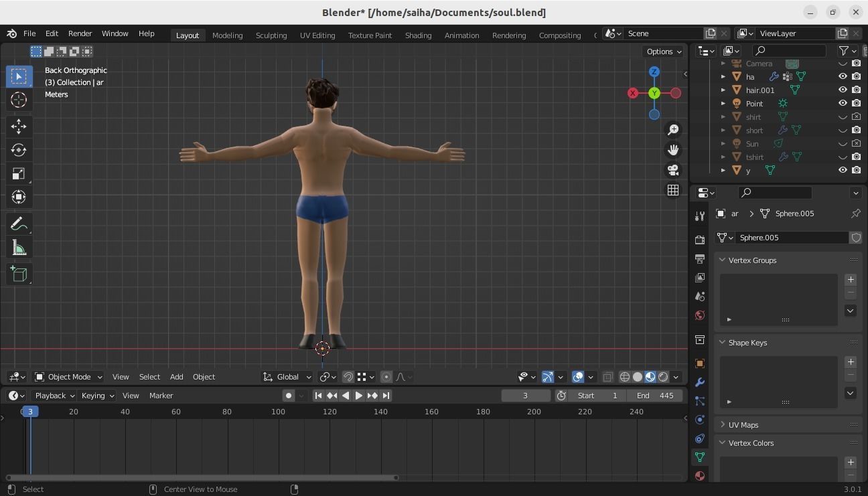
Task: Switch to the Shading workspace tab
Action: (x=418, y=35)
